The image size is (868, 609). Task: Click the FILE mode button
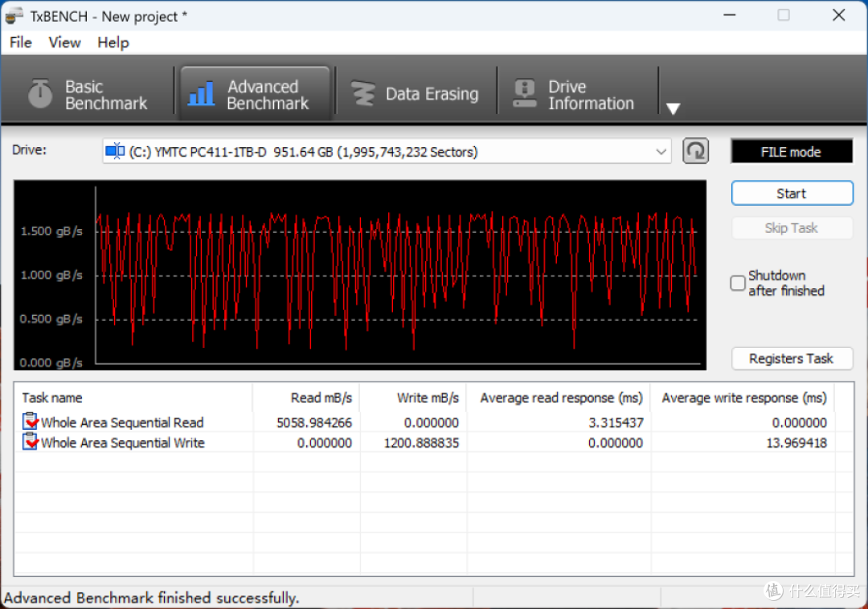click(x=792, y=152)
